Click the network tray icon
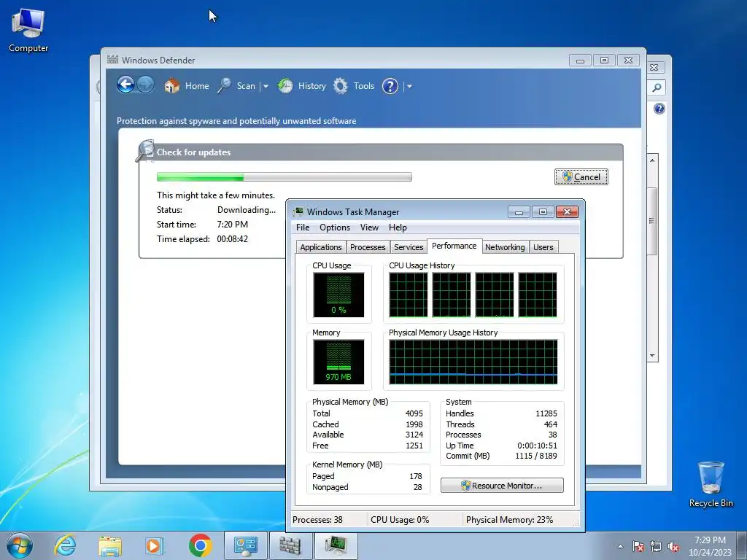The image size is (747, 560). pos(656,547)
